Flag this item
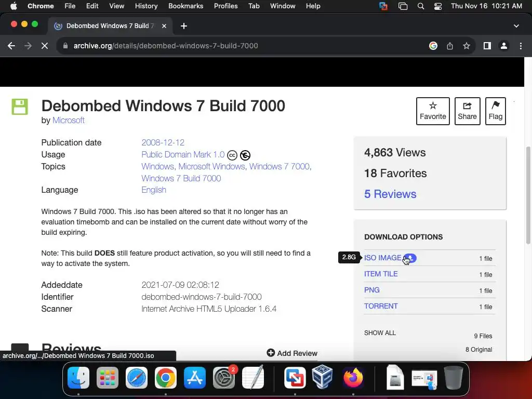The image size is (532, 399). pyautogui.click(x=495, y=111)
